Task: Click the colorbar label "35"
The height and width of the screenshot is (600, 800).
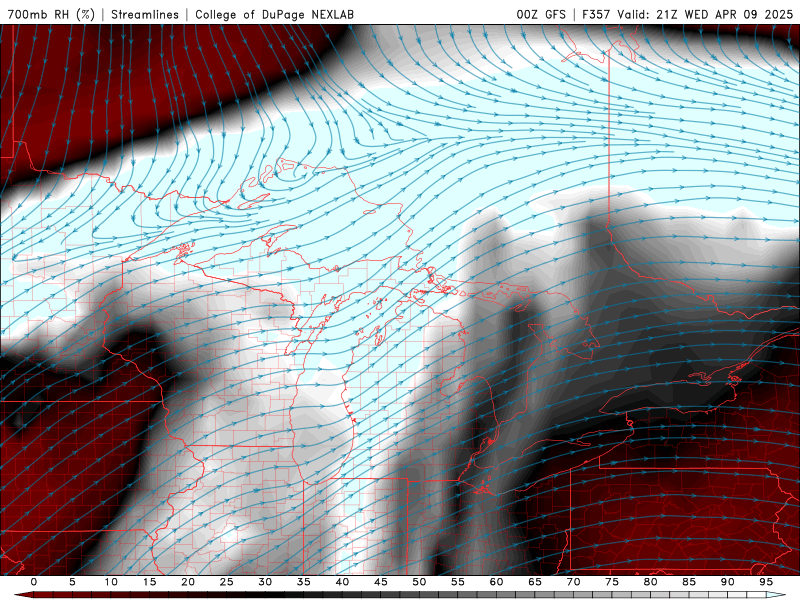Action: [x=304, y=582]
